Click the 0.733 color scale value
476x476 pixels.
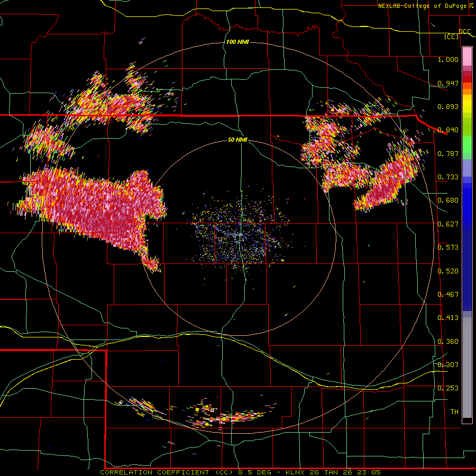pos(448,177)
